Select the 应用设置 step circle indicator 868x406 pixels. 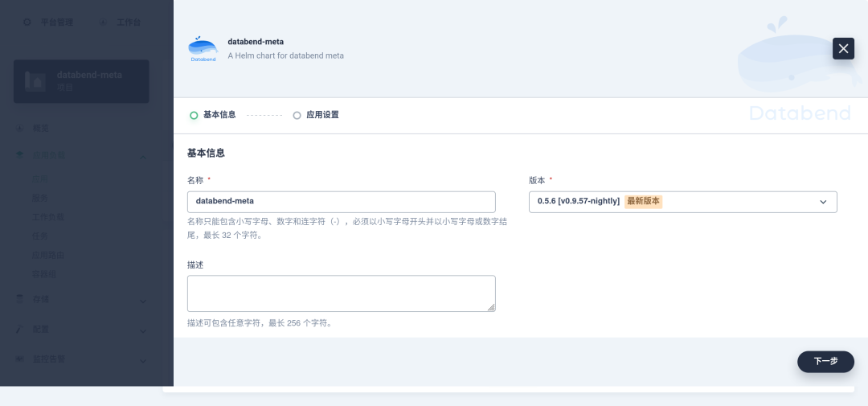point(297,115)
